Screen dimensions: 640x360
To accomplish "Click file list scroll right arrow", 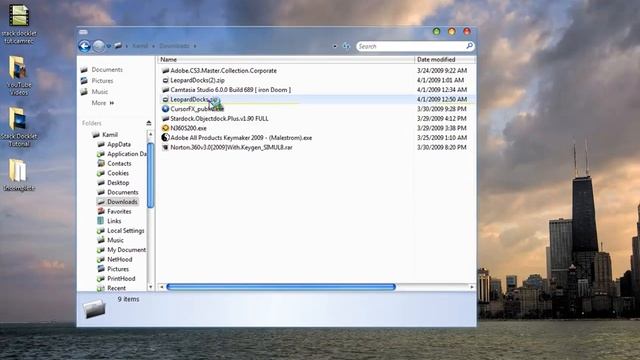I will click(x=472, y=287).
